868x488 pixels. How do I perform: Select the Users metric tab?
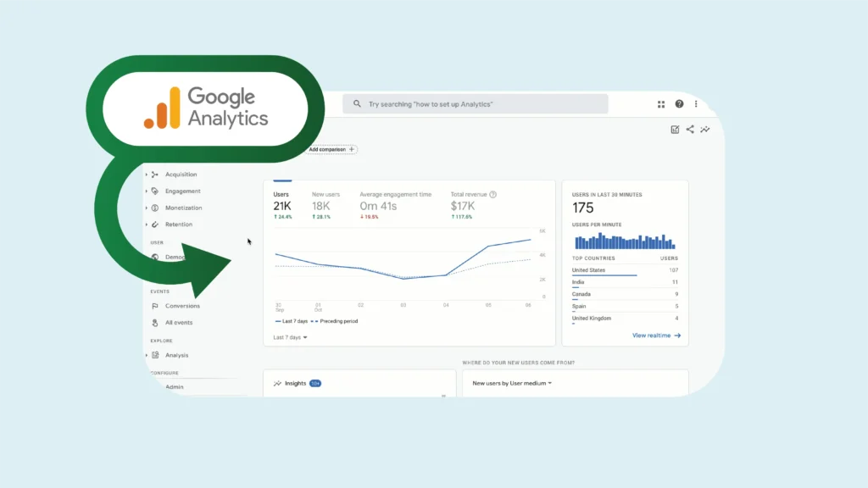click(282, 205)
